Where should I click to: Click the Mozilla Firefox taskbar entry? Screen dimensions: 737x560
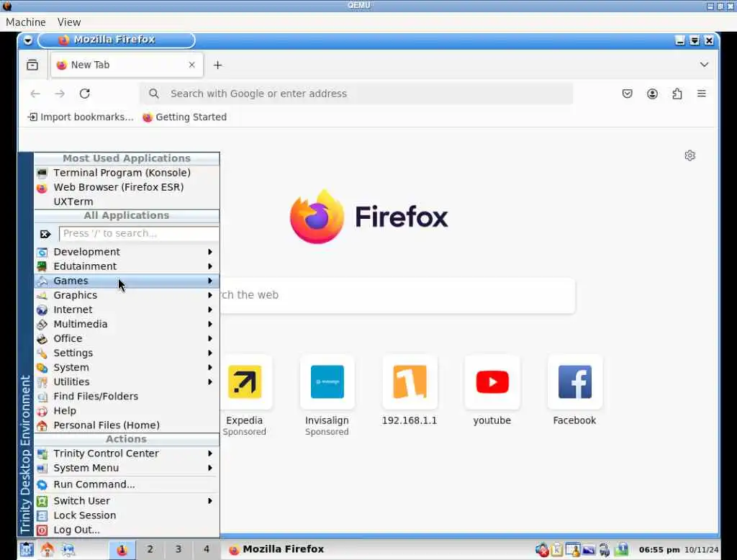click(x=276, y=549)
